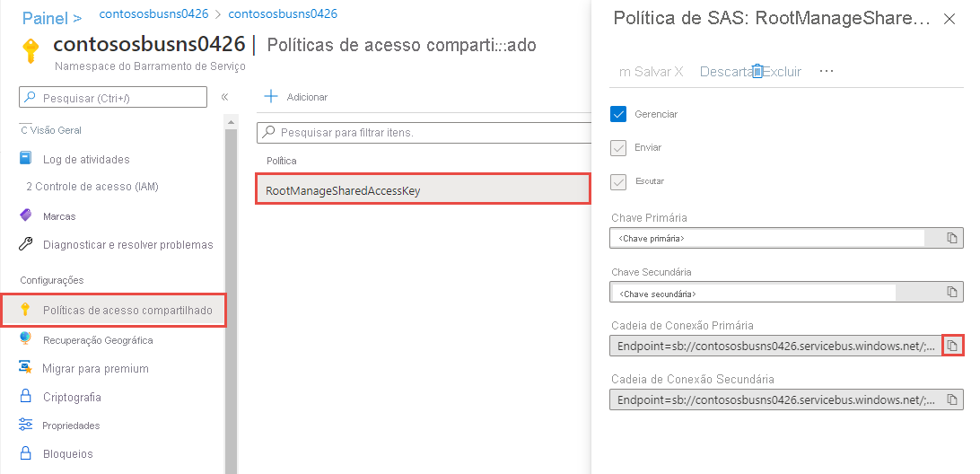Open Bloqueios settings
The image size is (980, 474).
(x=68, y=454)
